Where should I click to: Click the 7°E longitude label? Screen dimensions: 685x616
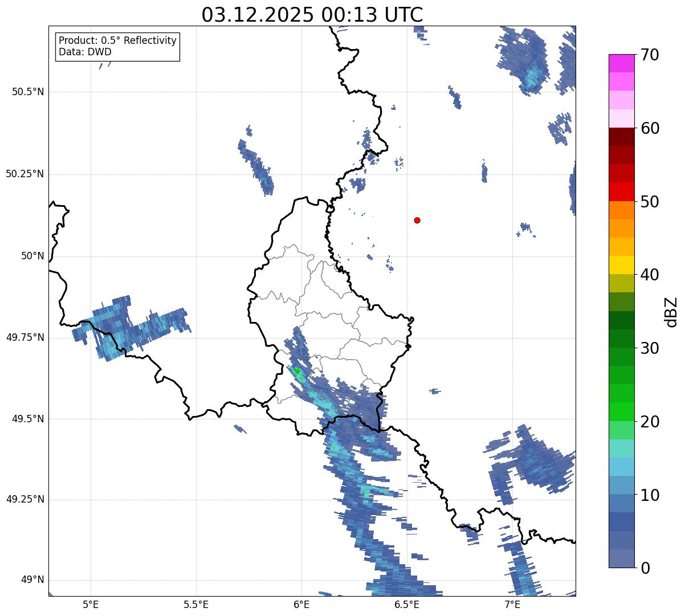click(x=512, y=605)
